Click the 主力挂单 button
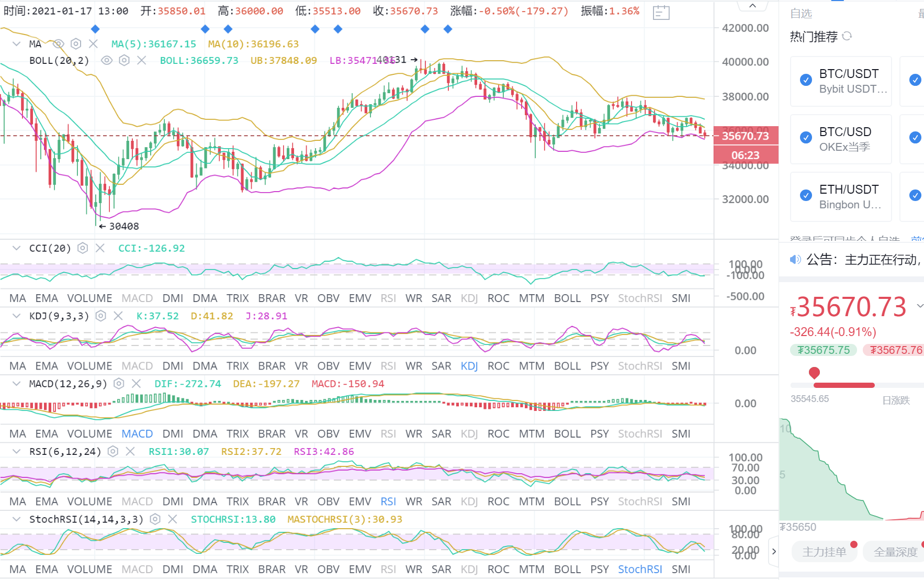The height and width of the screenshot is (580, 924). [824, 552]
